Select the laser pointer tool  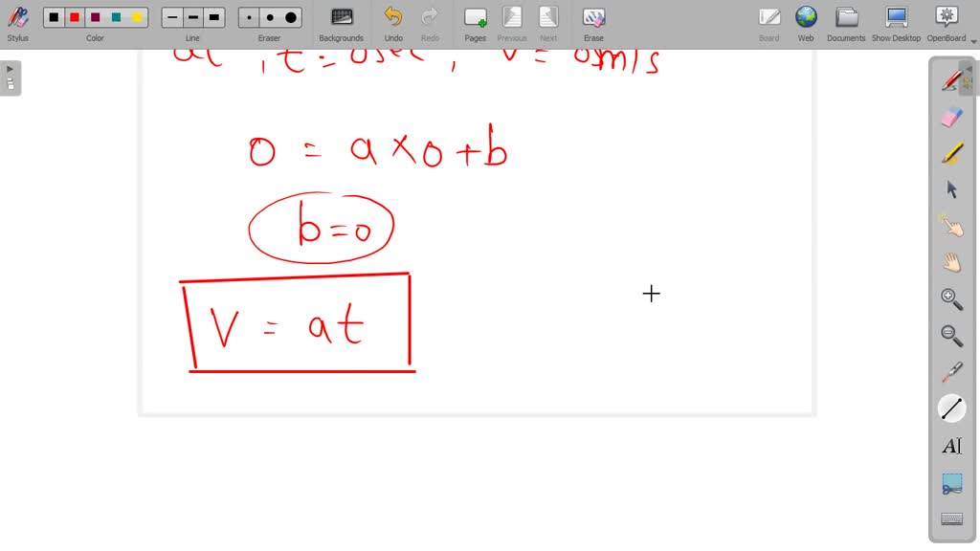coord(951,372)
